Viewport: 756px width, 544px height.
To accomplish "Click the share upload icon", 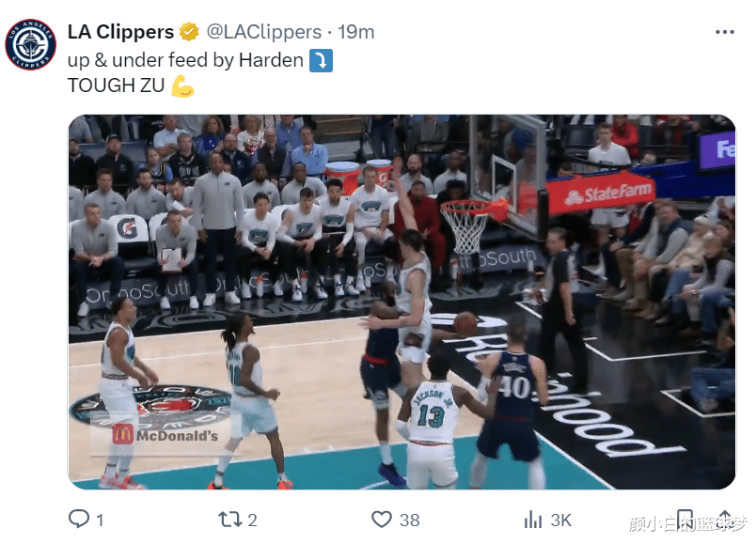I will pos(725,520).
